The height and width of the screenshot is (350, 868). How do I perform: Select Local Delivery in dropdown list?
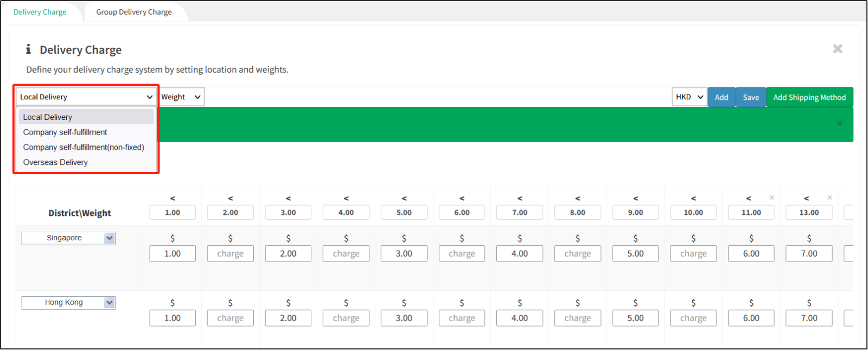click(x=48, y=117)
